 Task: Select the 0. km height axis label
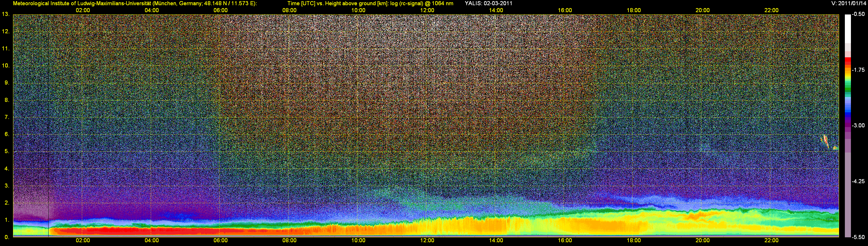click(6, 237)
